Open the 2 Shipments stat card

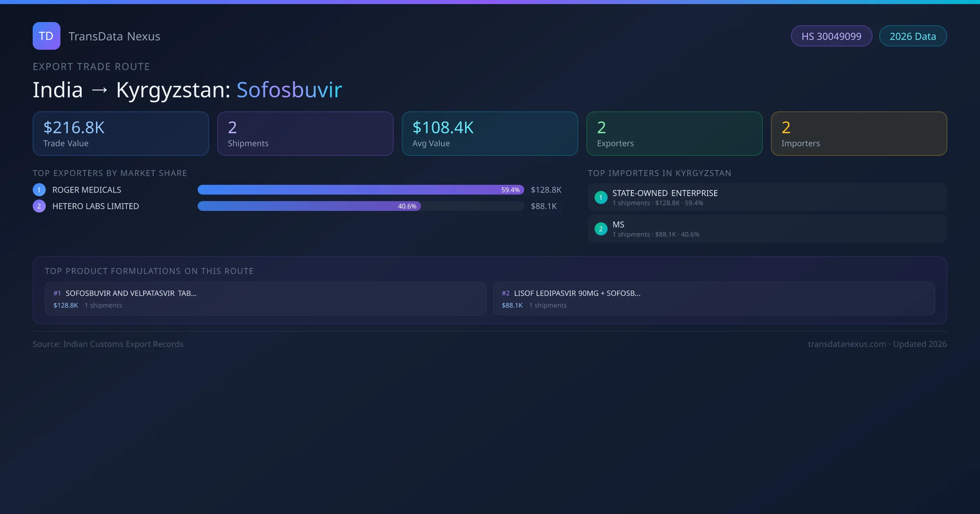pos(305,134)
